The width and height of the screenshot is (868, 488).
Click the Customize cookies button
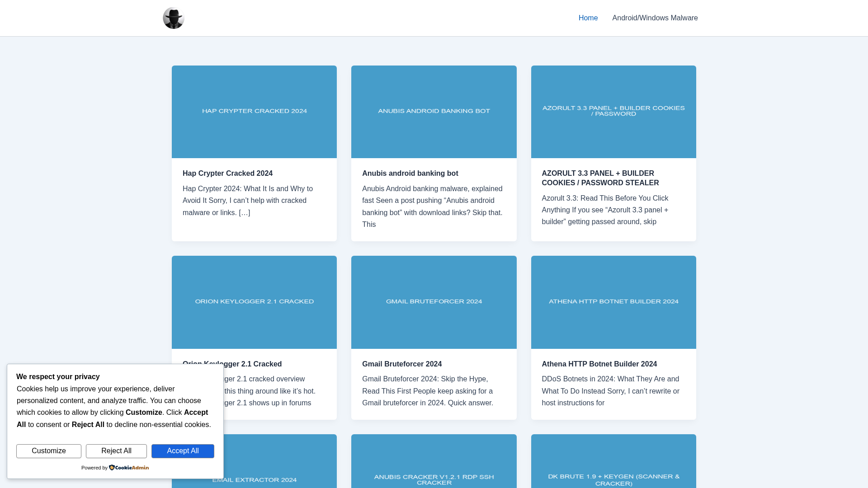coord(49,451)
